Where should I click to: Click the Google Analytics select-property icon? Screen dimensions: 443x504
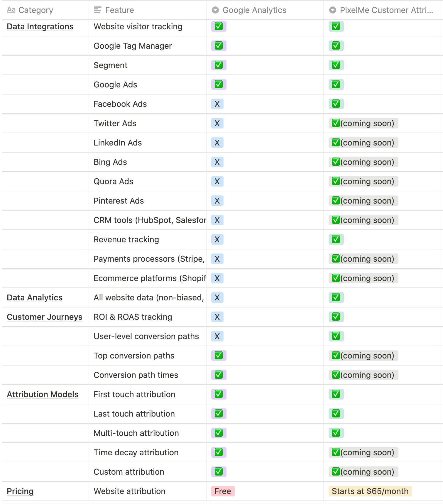pos(215,10)
